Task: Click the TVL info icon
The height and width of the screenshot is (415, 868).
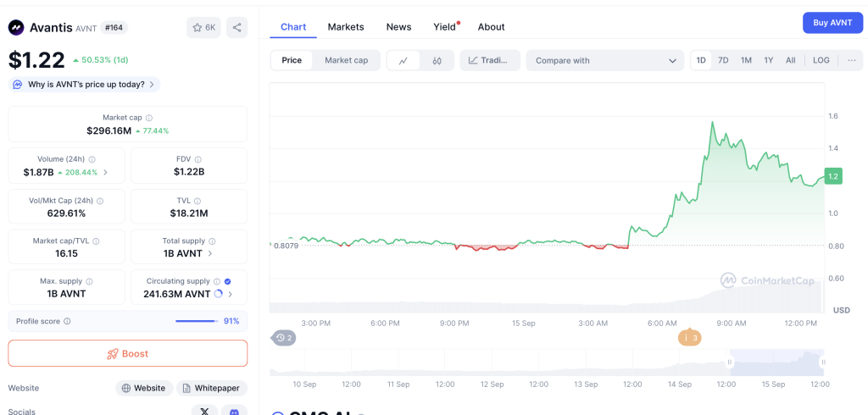Action: pyautogui.click(x=197, y=202)
